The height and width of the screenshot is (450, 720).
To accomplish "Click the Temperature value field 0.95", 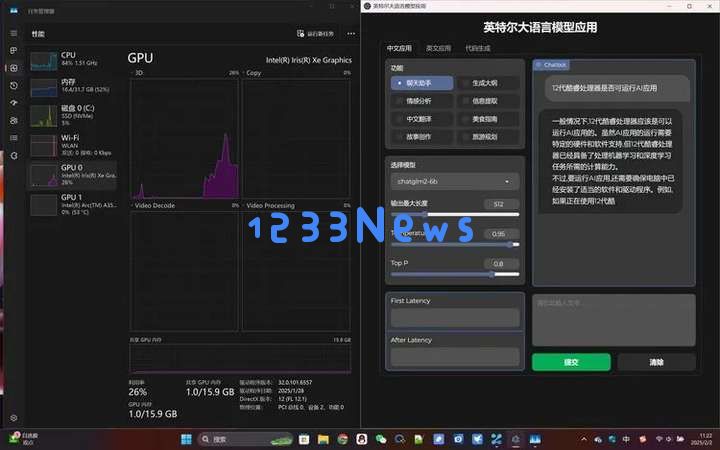I will coord(501,234).
